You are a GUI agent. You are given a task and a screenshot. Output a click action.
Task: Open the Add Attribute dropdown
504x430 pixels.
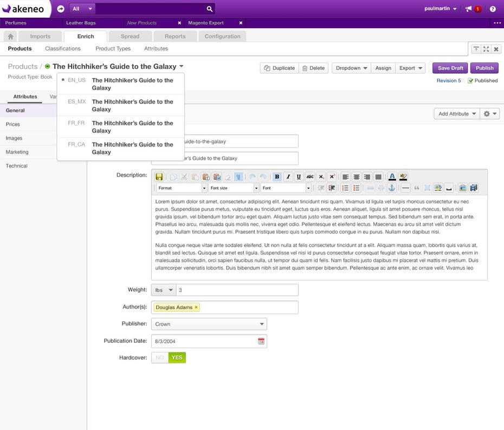coord(457,114)
